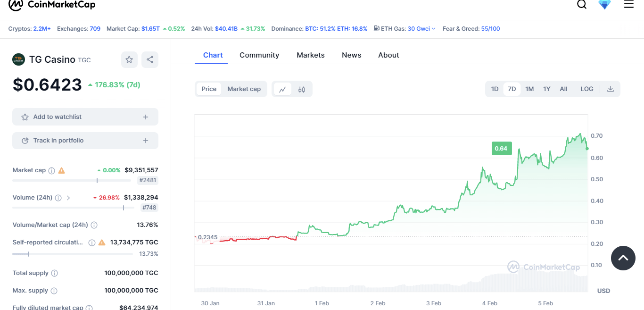Click Track in portfolio button
Viewport: 644px width, 310px height.
(x=85, y=141)
